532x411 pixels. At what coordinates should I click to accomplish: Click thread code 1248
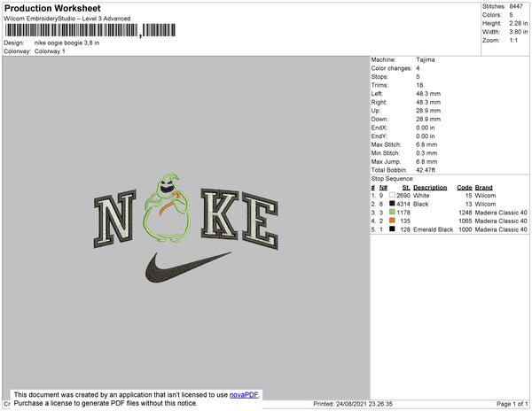(x=465, y=213)
